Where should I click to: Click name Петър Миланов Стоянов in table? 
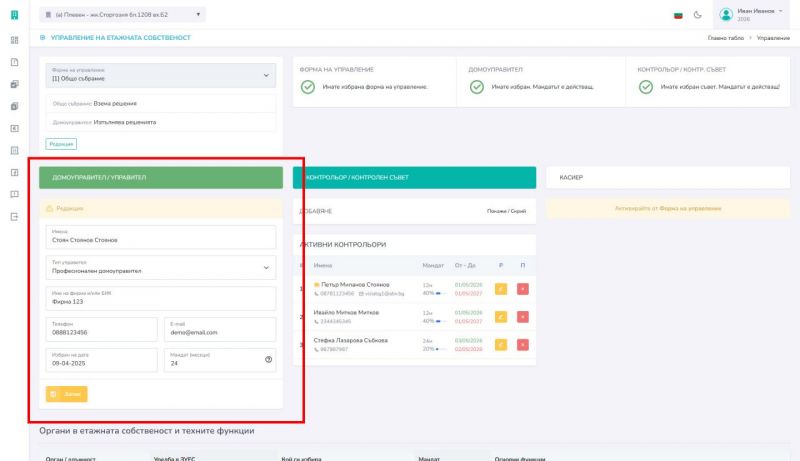coord(355,285)
